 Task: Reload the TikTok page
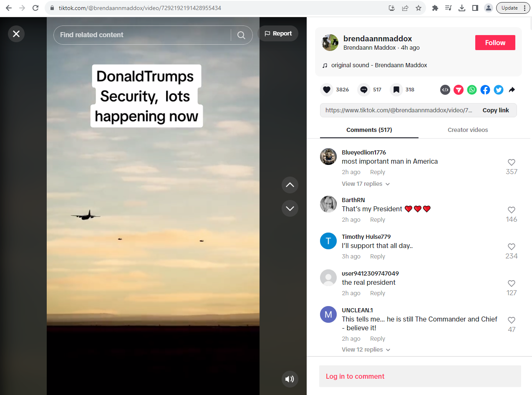coord(35,8)
